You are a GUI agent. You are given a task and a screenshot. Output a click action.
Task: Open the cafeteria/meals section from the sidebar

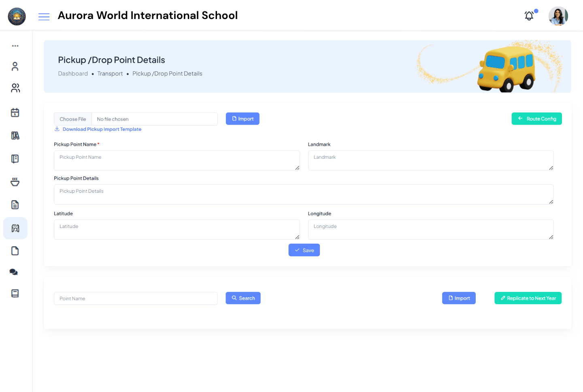click(15, 181)
